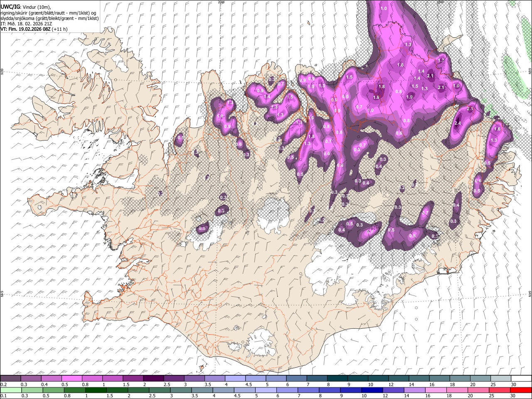Screen dimensions: 532x399
Task: Click the 0.2–0.3 dark mauve swatch, top legend row
Action: [10, 378]
